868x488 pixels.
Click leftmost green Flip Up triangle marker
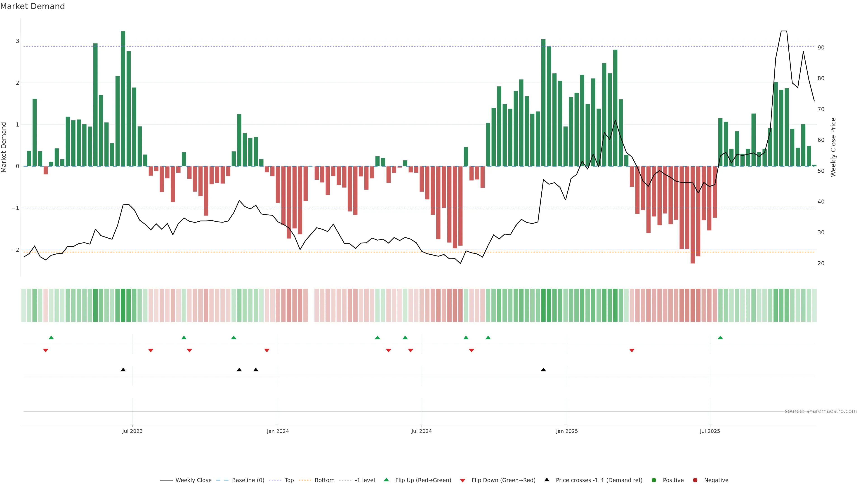click(51, 338)
